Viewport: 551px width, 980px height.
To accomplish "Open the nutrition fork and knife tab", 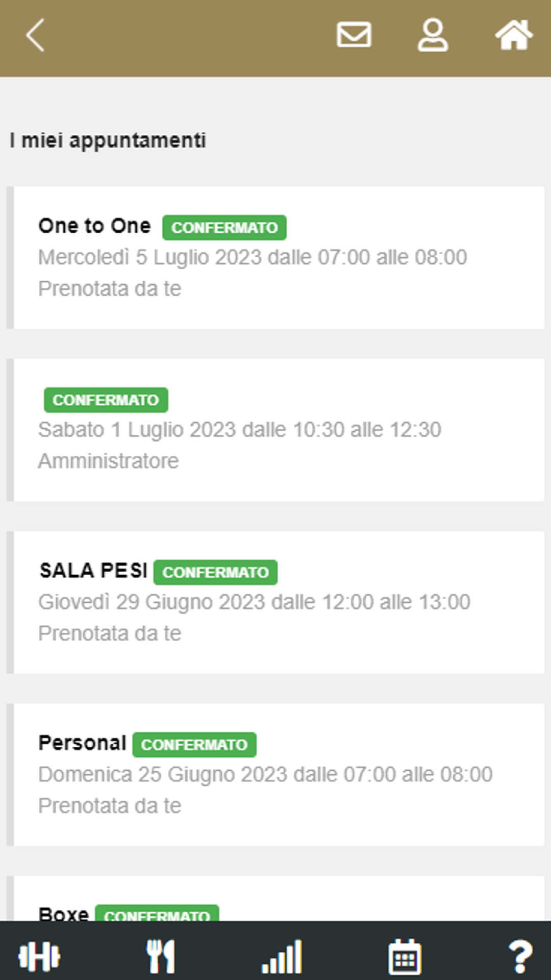I will tap(161, 956).
